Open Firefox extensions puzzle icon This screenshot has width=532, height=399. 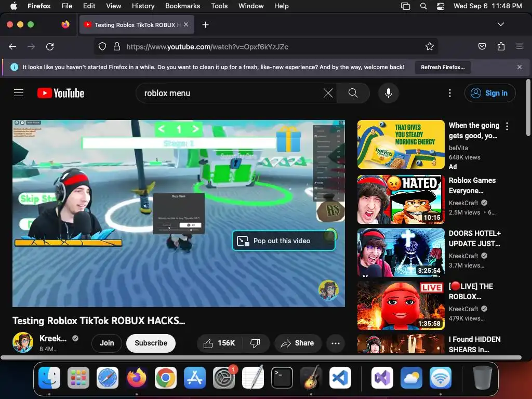501,47
